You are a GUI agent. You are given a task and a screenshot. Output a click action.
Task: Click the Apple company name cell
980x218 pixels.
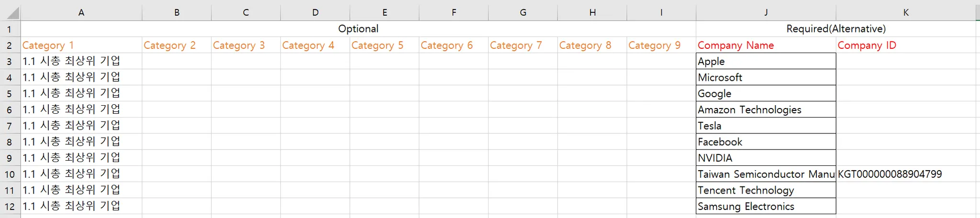[x=766, y=61]
